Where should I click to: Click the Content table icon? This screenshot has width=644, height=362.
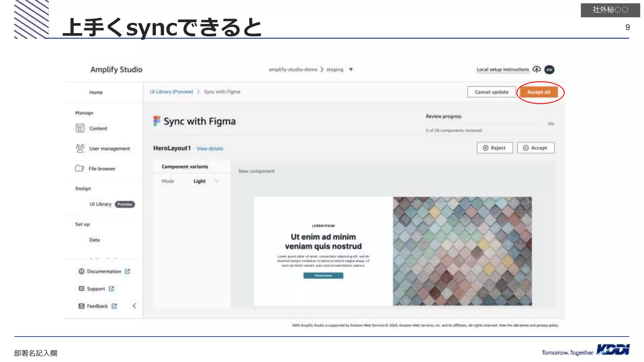(80, 128)
